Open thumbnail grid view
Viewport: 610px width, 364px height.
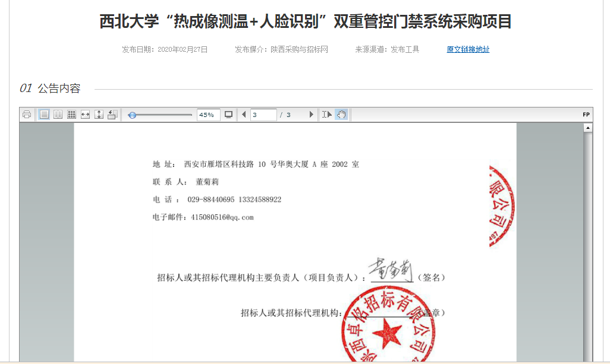pyautogui.click(x=71, y=115)
